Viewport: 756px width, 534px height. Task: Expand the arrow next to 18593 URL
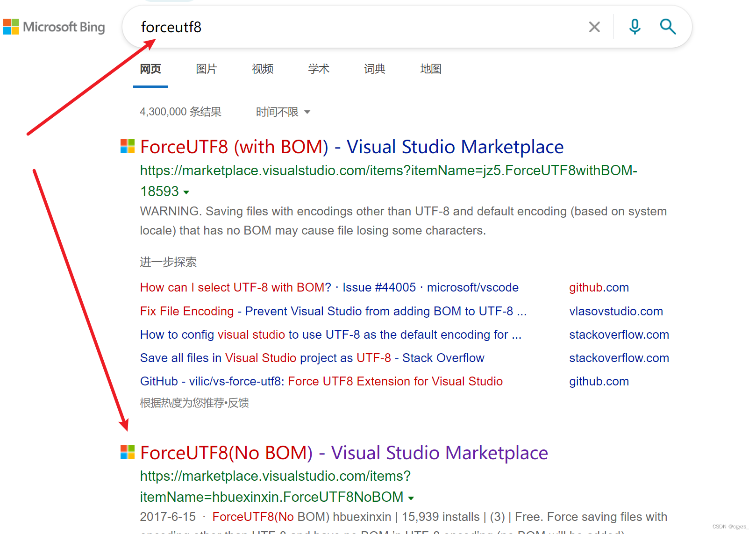pyautogui.click(x=186, y=192)
